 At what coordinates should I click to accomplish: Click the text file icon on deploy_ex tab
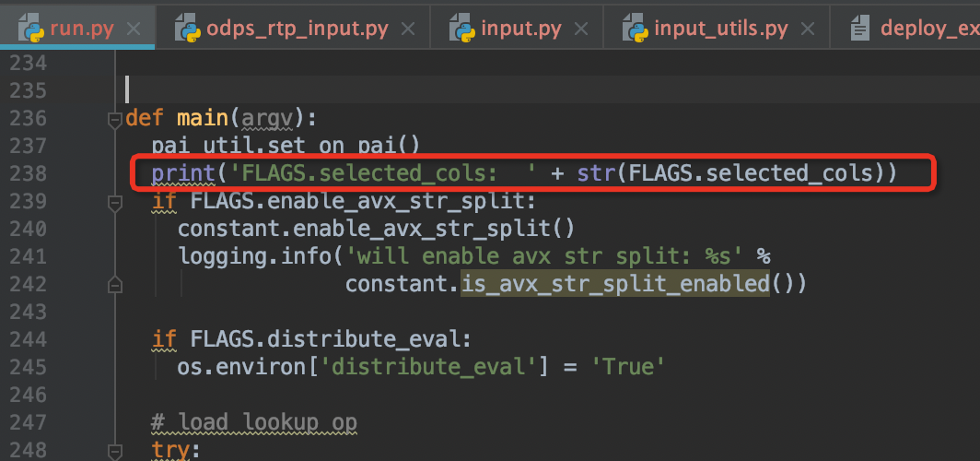coord(860,29)
